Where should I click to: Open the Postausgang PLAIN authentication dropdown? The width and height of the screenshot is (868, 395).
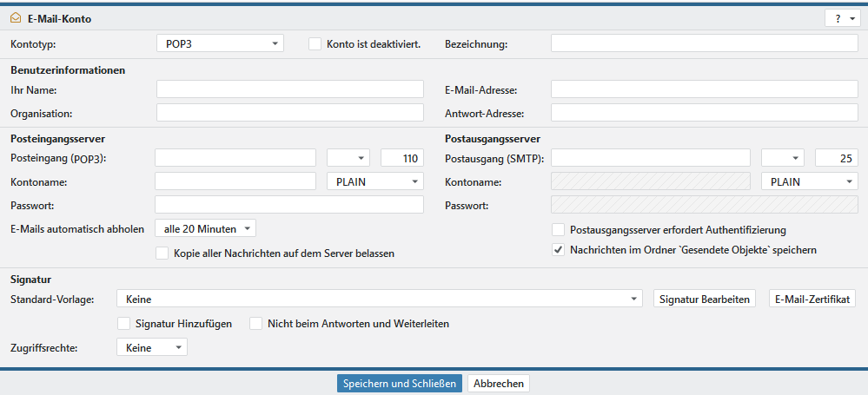809,181
